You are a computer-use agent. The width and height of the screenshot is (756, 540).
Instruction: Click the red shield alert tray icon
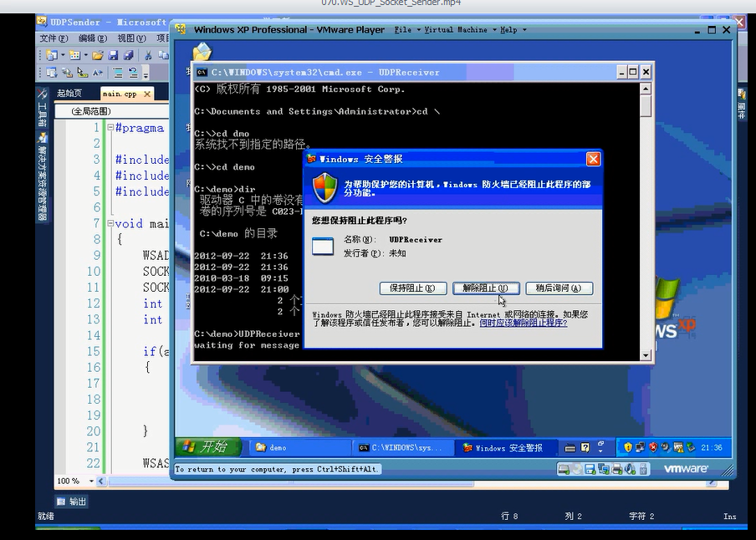[653, 447]
